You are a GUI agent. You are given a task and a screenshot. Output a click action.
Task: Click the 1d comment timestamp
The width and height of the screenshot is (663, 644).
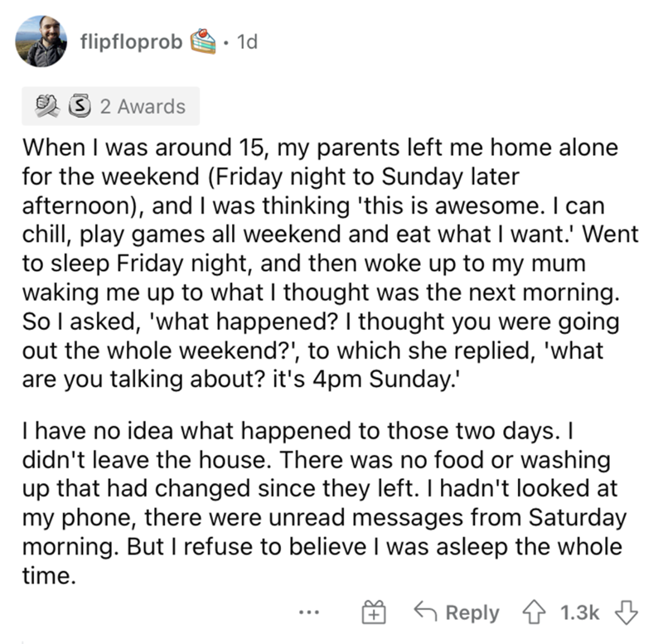(x=247, y=41)
